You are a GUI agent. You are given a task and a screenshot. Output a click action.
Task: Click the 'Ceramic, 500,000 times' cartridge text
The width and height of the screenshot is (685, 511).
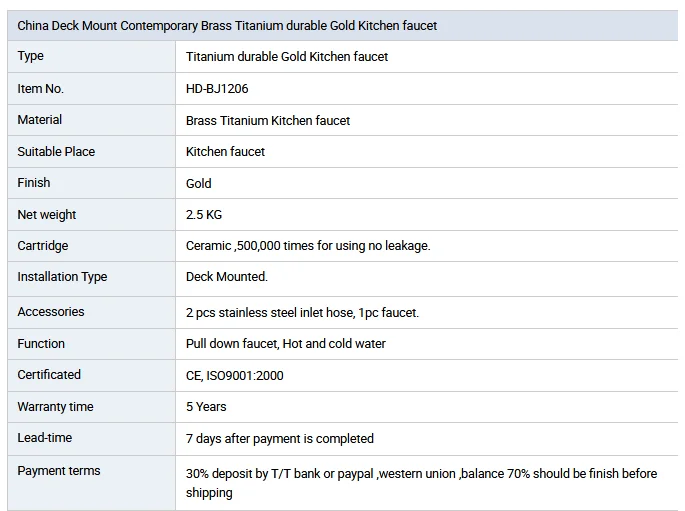[308, 246]
